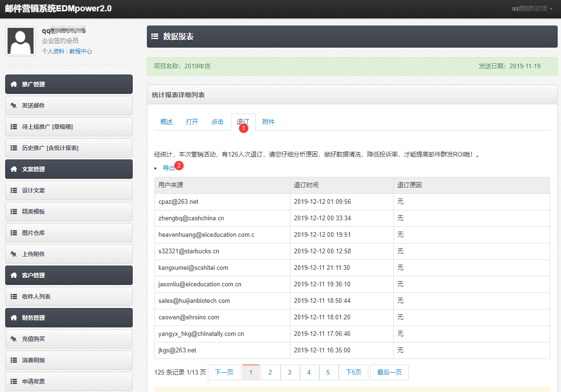The width and height of the screenshot is (561, 392).
Task: Click the s32321@starbucks.cn cell
Action: pyautogui.click(x=222, y=251)
